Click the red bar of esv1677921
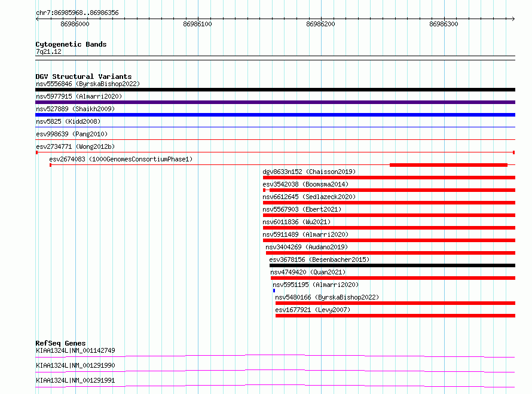This screenshot has height=394, width=532. tap(395, 316)
